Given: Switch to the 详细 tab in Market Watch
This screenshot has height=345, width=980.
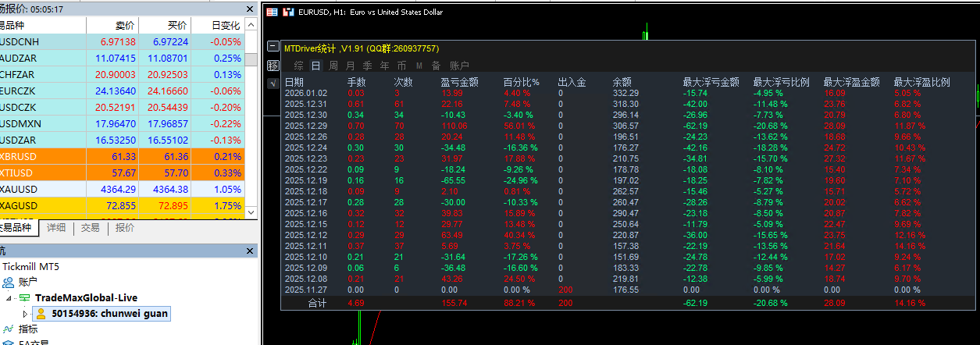Looking at the screenshot, I should 55,228.
